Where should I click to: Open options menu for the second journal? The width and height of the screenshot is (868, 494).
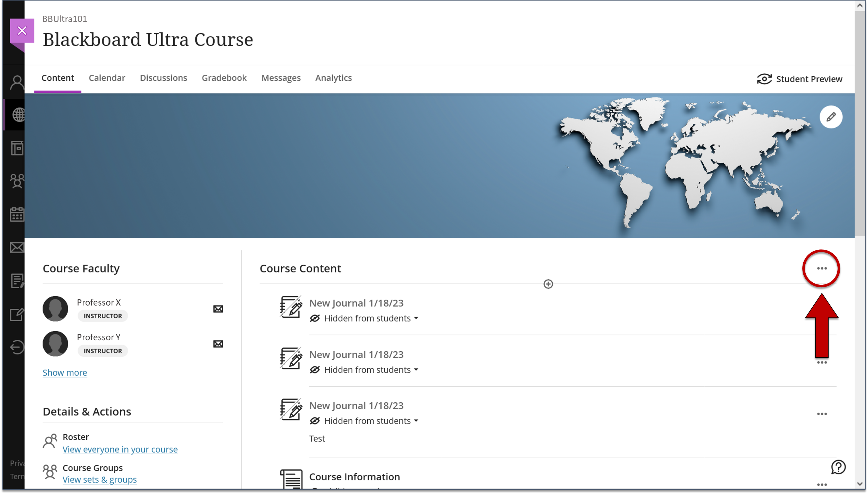coord(821,362)
